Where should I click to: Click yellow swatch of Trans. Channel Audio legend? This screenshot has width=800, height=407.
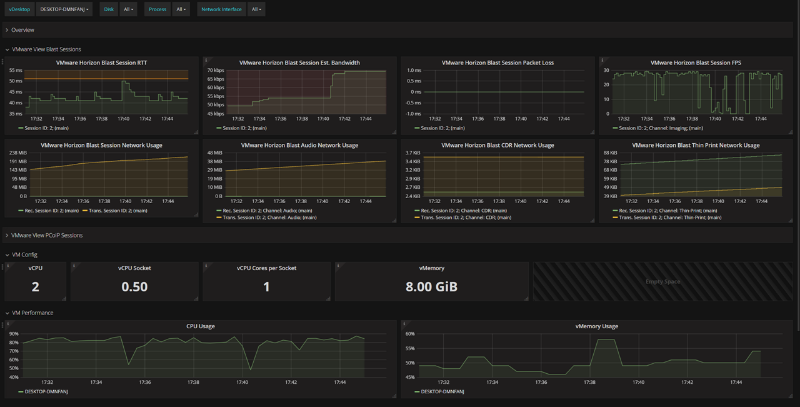pyautogui.click(x=219, y=217)
